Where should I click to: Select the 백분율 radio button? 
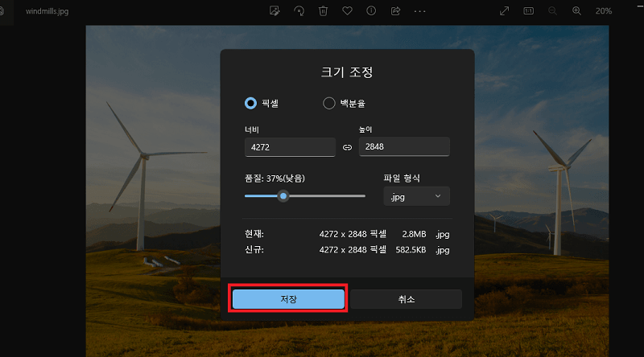pos(329,103)
